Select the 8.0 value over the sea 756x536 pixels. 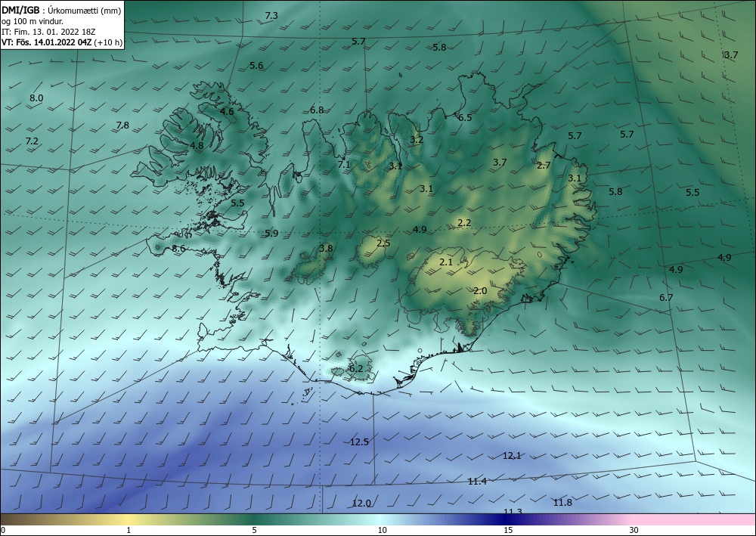click(x=36, y=98)
